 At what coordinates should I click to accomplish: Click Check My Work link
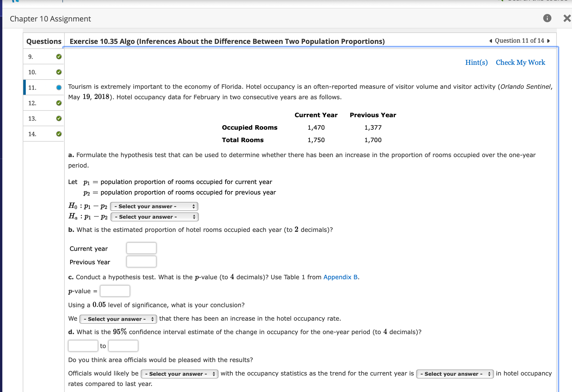(x=520, y=62)
